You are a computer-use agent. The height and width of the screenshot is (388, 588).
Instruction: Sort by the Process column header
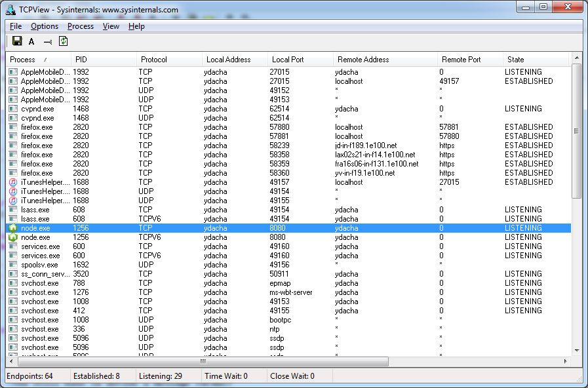(x=39, y=60)
